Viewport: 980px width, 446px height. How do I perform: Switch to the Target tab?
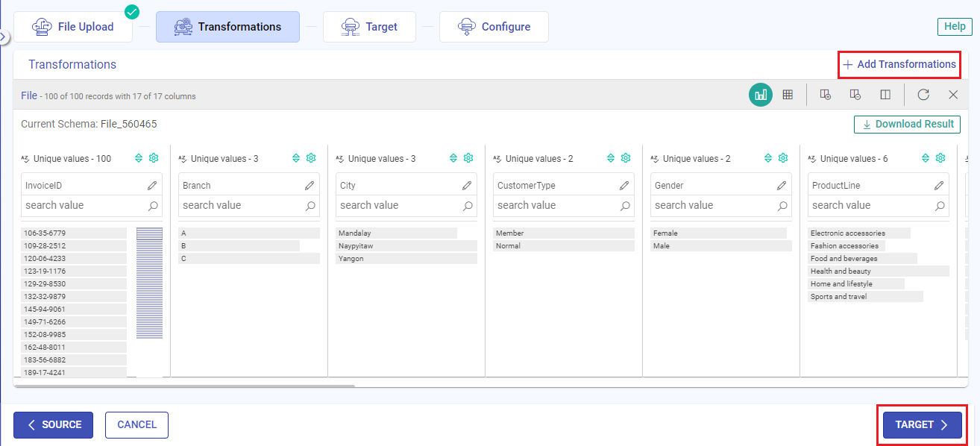pyautogui.click(x=369, y=26)
